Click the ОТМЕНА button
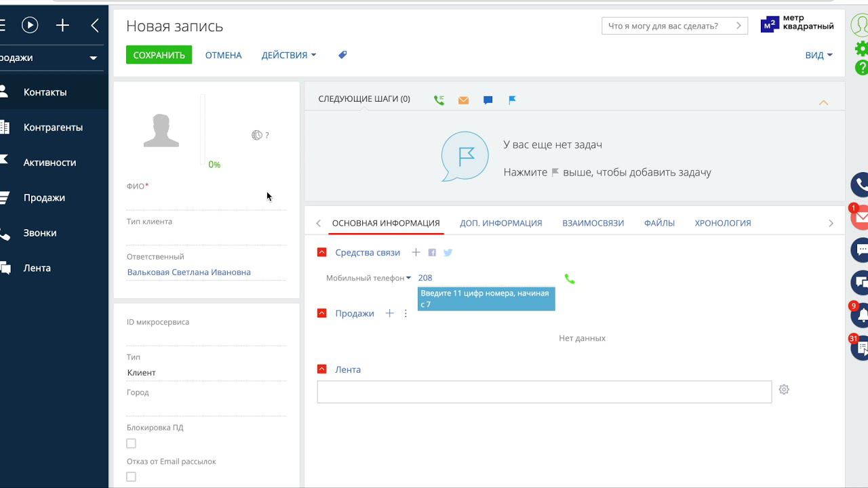The image size is (868, 488). tap(223, 55)
